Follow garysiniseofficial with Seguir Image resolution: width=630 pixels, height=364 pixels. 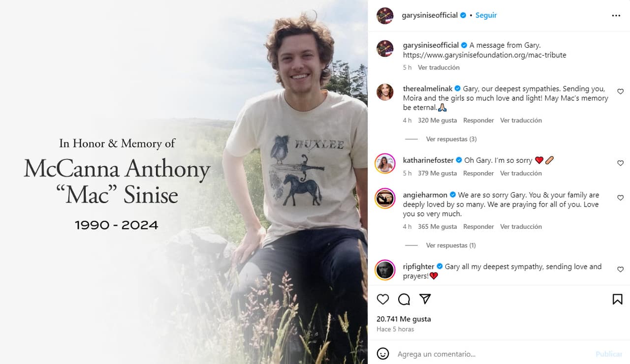(486, 15)
